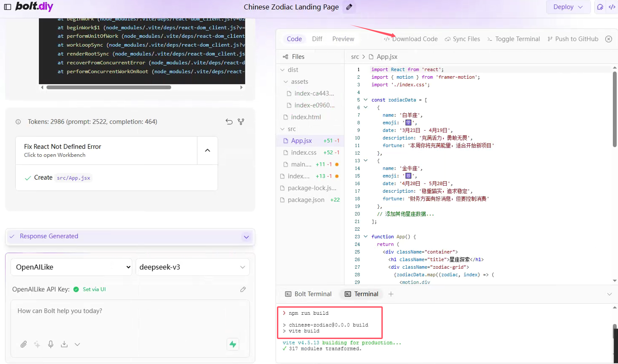Open Workbench via Fix React Not Defined Error
Image resolution: width=618 pixels, height=364 pixels.
point(106,150)
